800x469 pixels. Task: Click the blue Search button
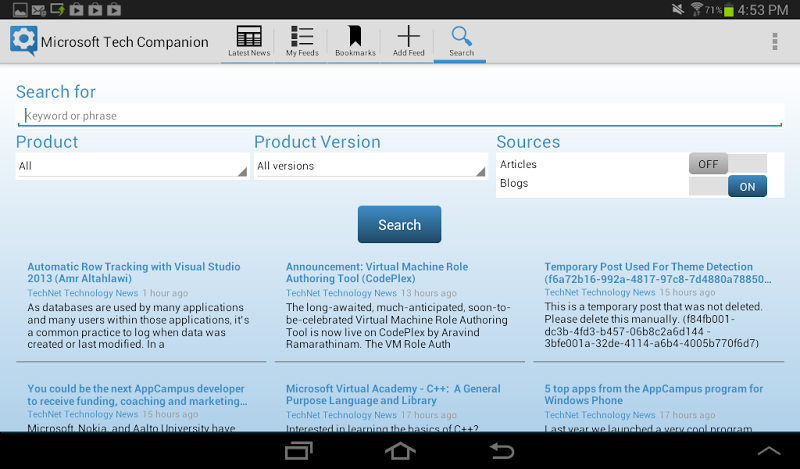pos(399,225)
